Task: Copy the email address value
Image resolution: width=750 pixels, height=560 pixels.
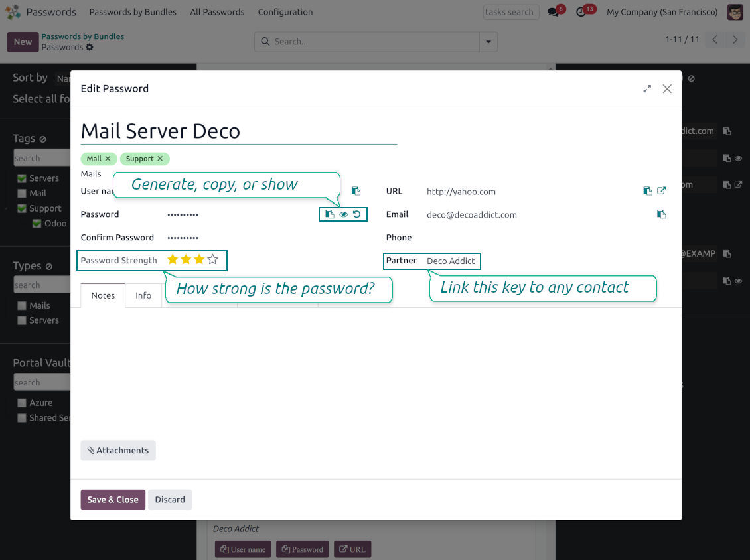Action: click(x=661, y=214)
